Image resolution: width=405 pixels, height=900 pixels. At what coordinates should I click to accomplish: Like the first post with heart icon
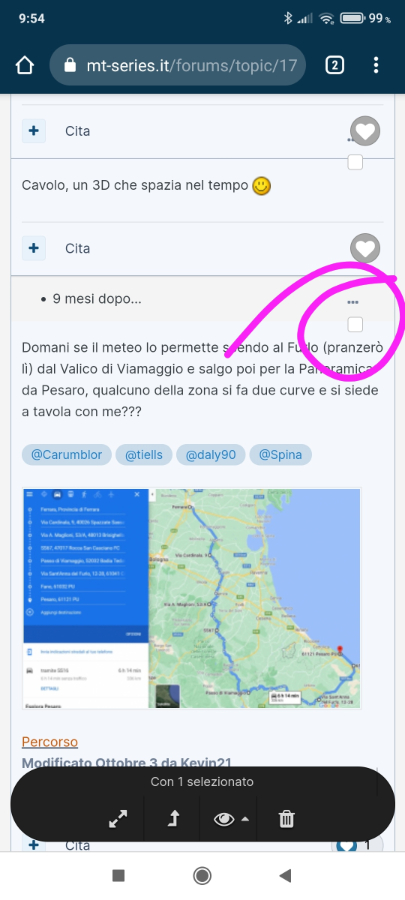pyautogui.click(x=365, y=133)
